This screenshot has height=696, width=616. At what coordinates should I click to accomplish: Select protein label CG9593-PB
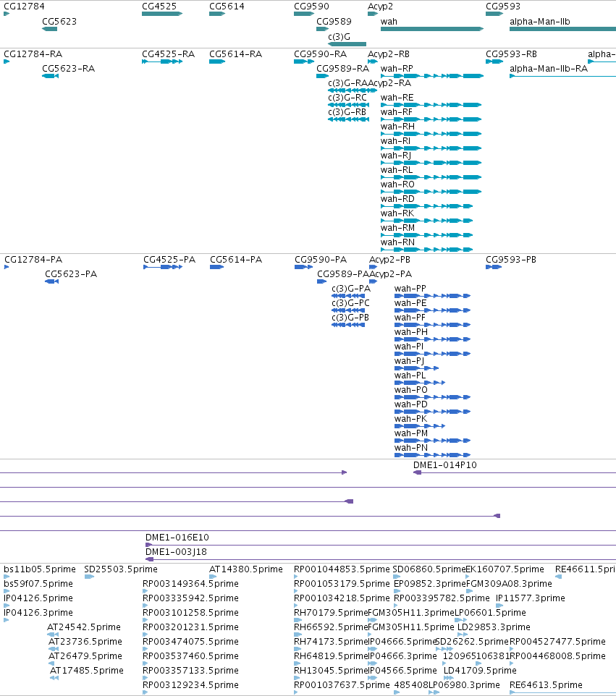pyautogui.click(x=511, y=260)
